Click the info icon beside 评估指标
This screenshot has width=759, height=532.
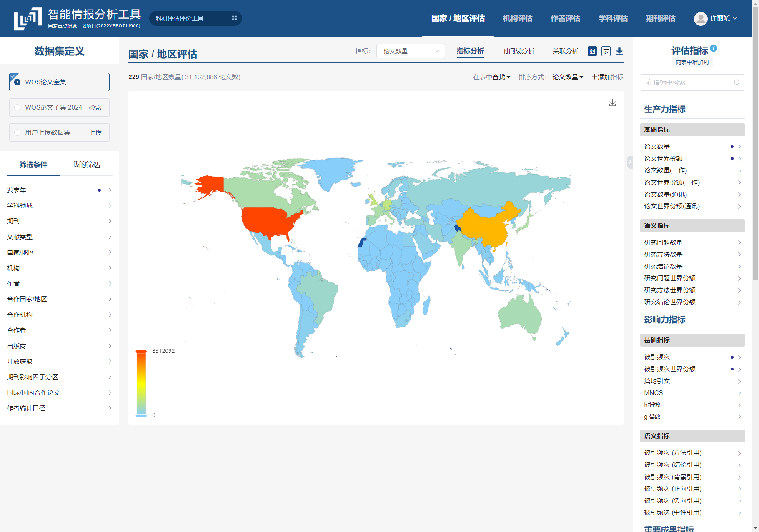pos(714,48)
